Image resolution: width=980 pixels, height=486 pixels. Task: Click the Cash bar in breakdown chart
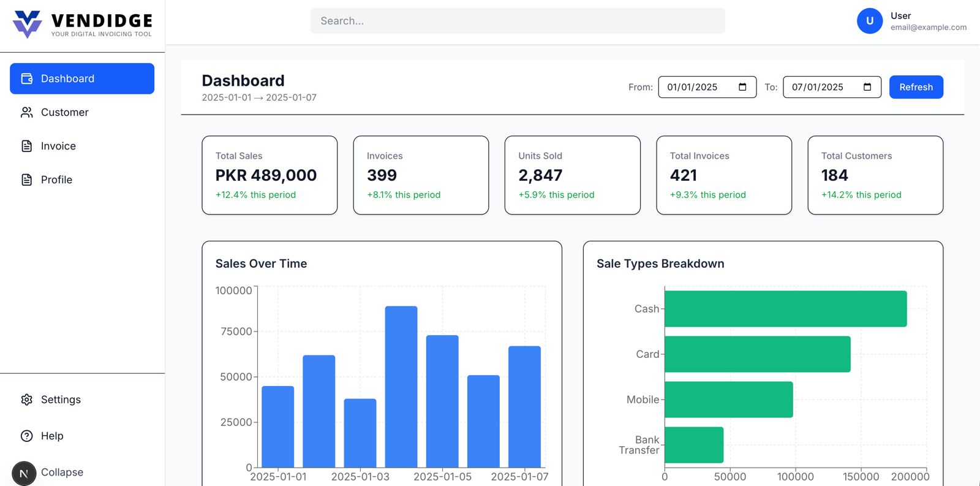(x=785, y=309)
